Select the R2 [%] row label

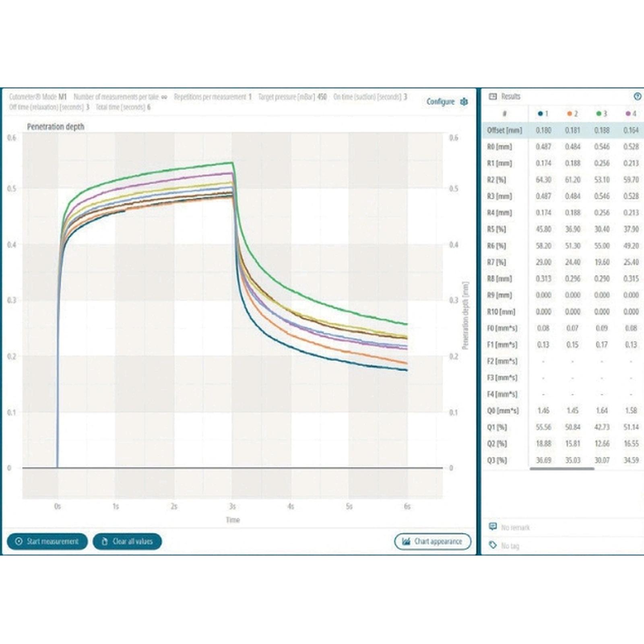click(x=497, y=180)
